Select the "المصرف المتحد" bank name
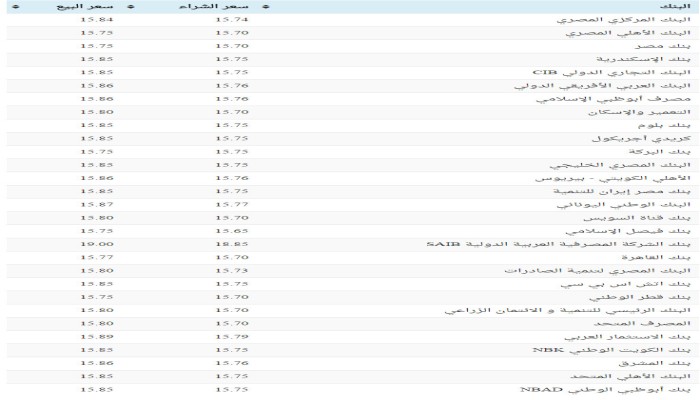The width and height of the screenshot is (700, 400). [642, 324]
